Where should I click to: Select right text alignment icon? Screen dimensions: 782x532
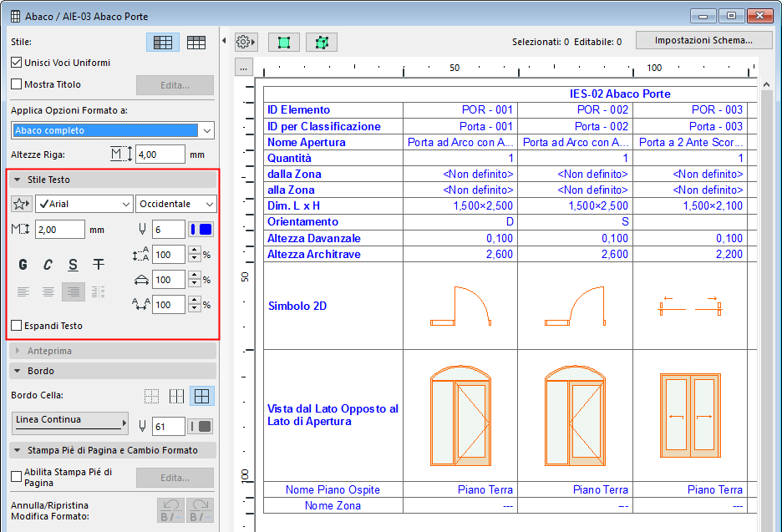(x=74, y=291)
